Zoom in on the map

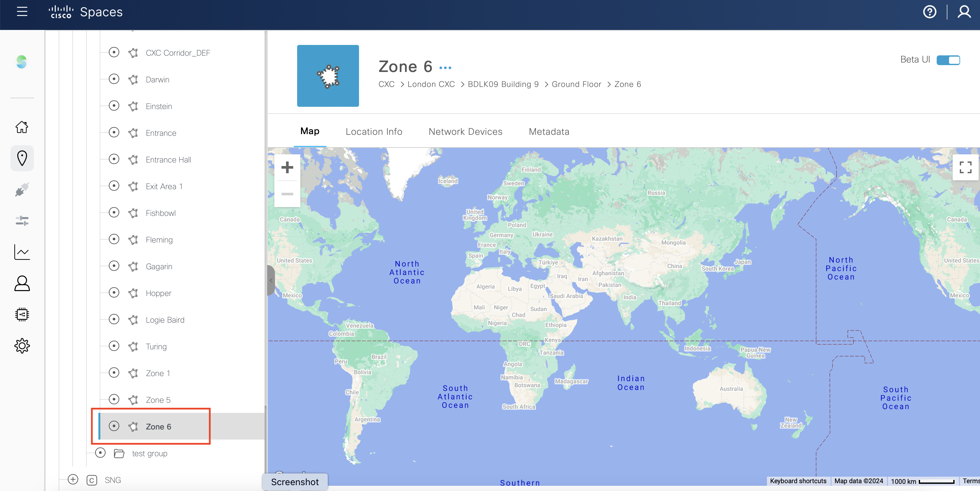(x=287, y=168)
